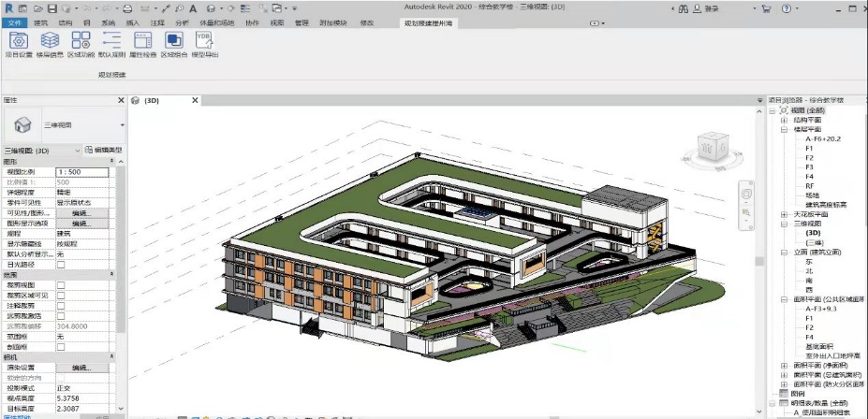Launch the 属性检查 property check tool

coord(141,42)
